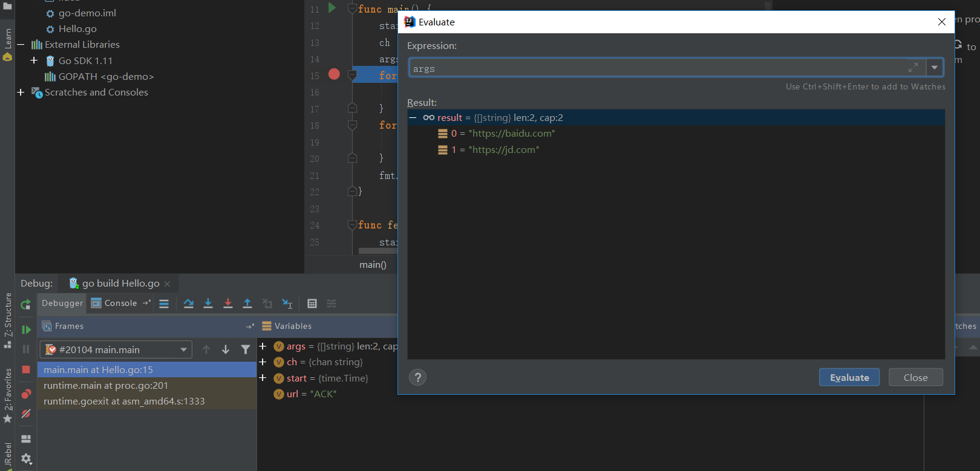Click the Evaluate button
980x471 pixels.
click(849, 377)
